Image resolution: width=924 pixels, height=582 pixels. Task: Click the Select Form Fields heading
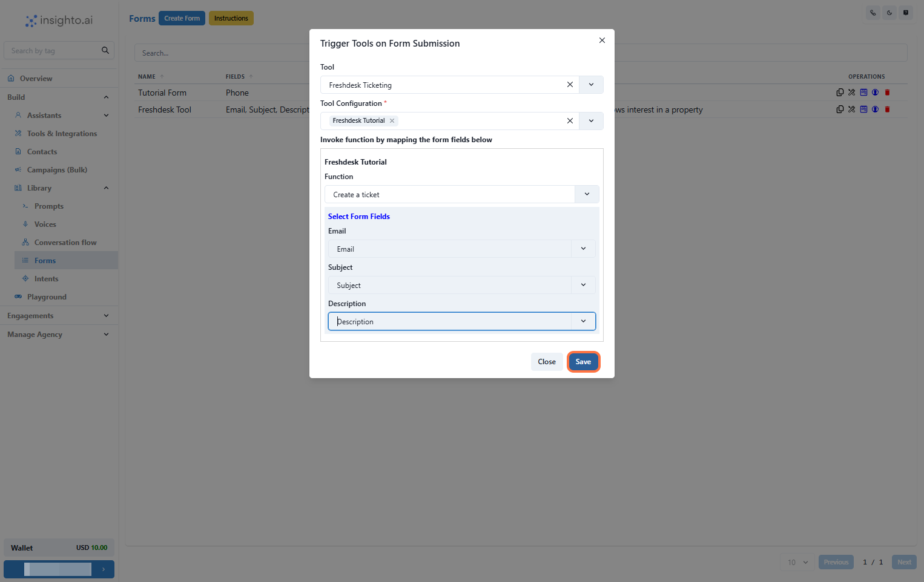359,217
